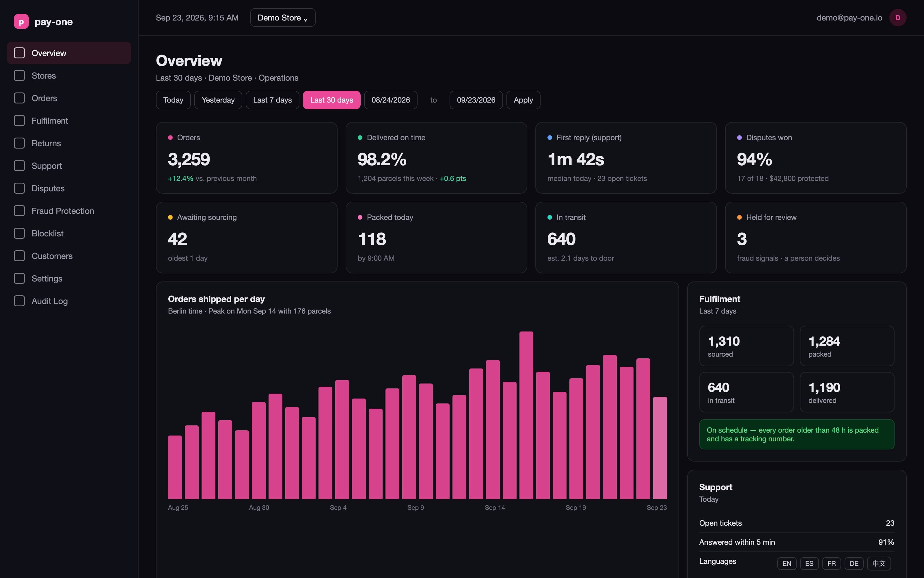Click the +12.4% vs. previous month text
Image resolution: width=924 pixels, height=578 pixels.
(x=212, y=179)
